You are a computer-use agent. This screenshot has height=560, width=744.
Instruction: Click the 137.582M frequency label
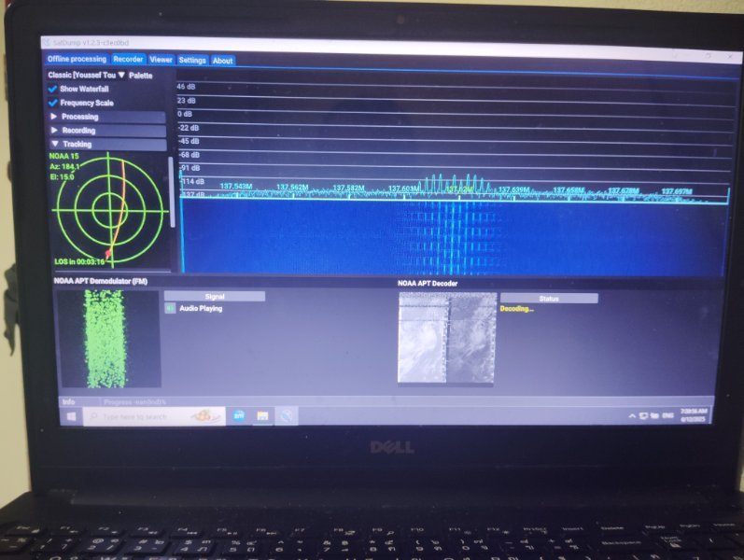click(x=349, y=188)
